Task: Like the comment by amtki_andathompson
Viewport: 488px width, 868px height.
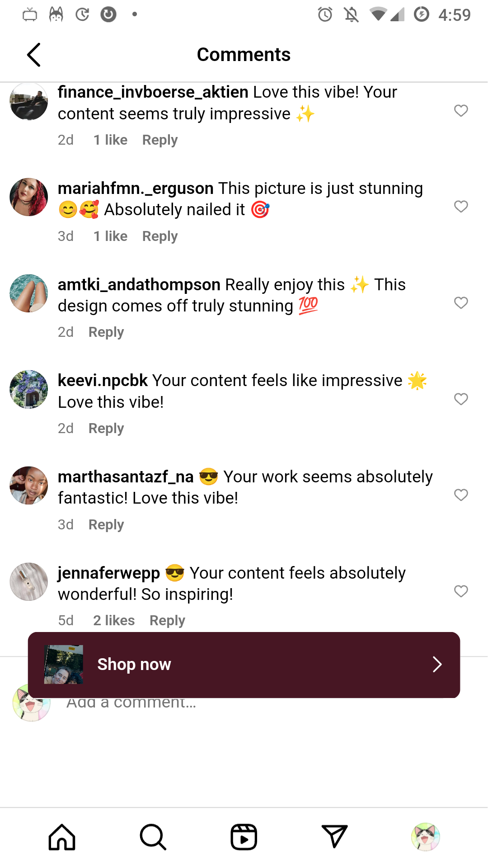Action: [461, 303]
